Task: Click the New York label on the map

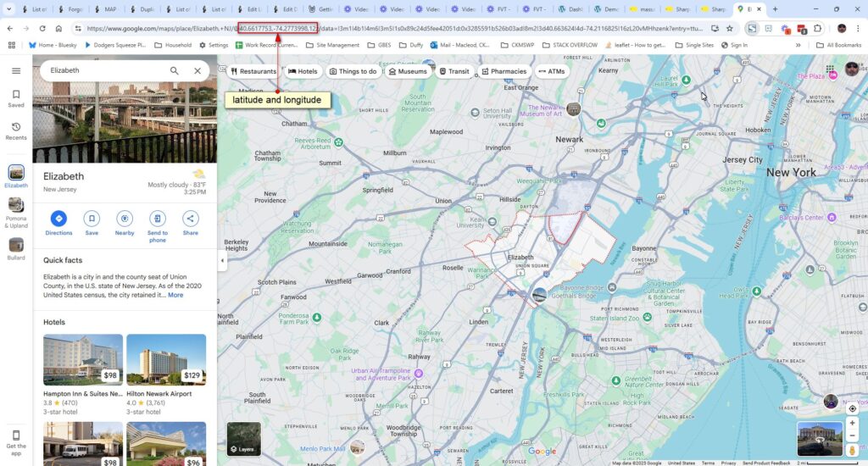Action: [x=791, y=172]
